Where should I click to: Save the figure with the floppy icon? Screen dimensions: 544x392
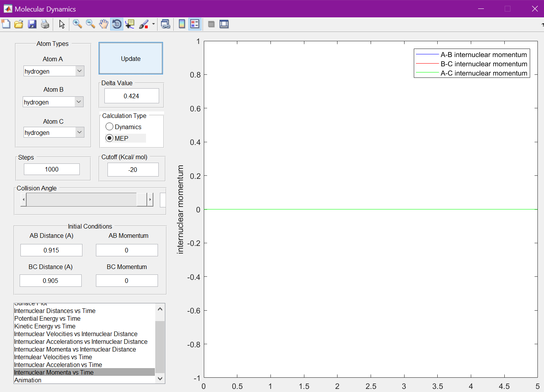click(x=32, y=24)
